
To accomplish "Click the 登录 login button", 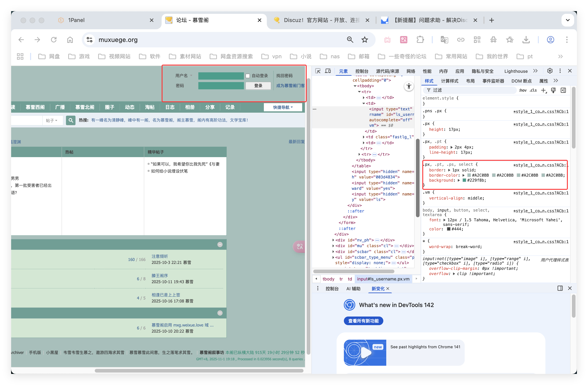I will tap(258, 86).
